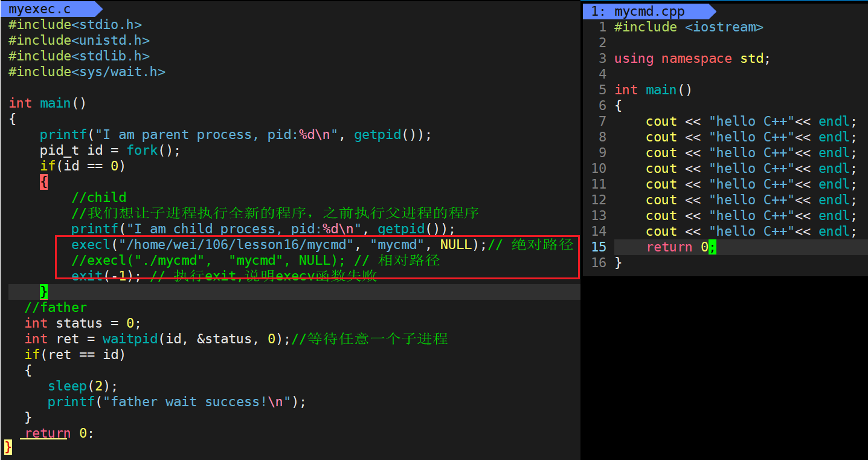Click the '#include <iostream>' line in mycmd.cpp
The width and height of the screenshot is (868, 460).
(689, 27)
